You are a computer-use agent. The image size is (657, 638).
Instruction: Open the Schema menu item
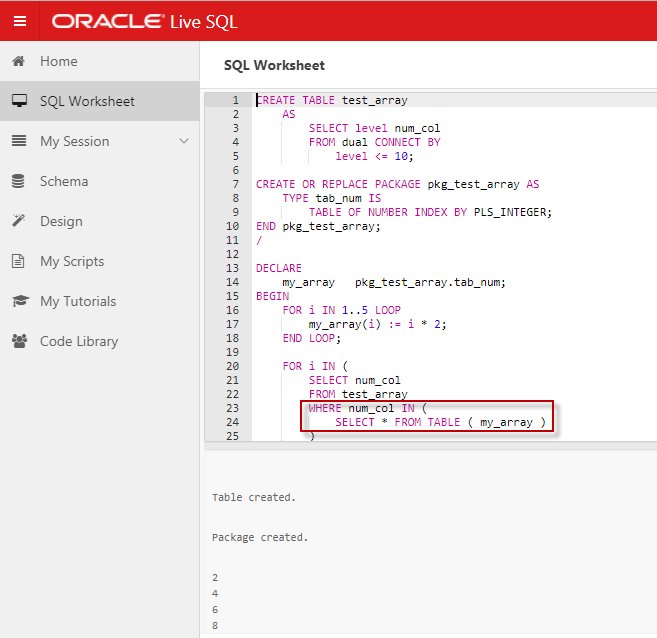[100, 181]
